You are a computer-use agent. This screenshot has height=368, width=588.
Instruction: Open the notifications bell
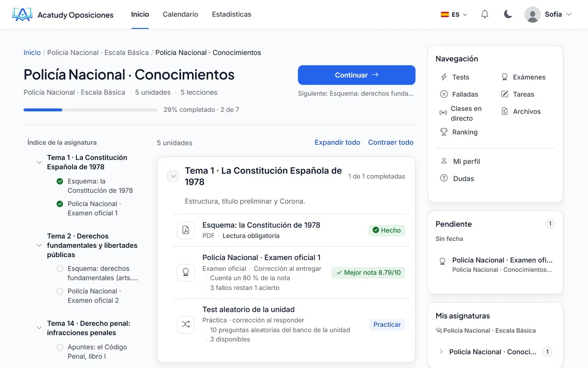click(485, 14)
